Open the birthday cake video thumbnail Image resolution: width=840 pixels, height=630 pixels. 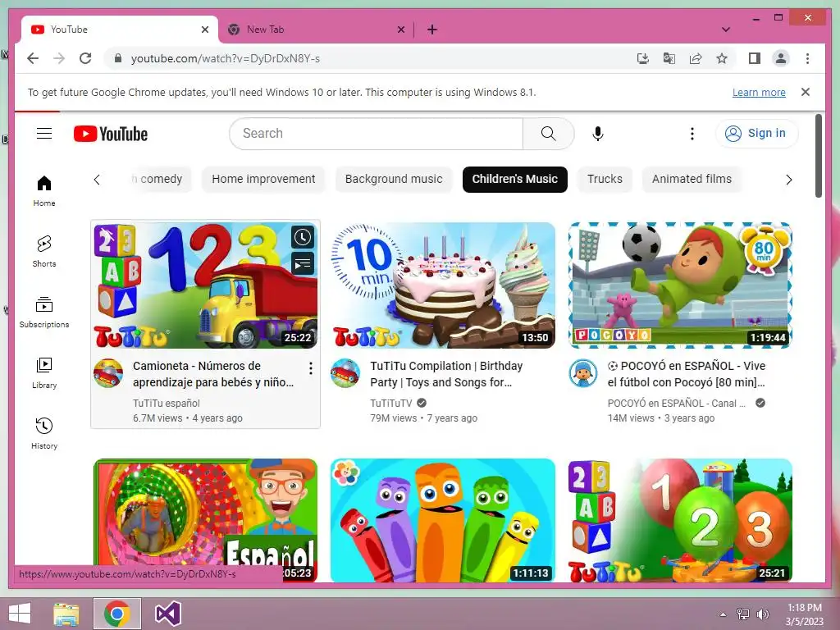[x=442, y=285]
